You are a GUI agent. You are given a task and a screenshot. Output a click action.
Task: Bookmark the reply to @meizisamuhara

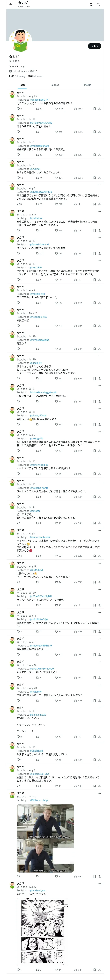click(x=95, y=155)
